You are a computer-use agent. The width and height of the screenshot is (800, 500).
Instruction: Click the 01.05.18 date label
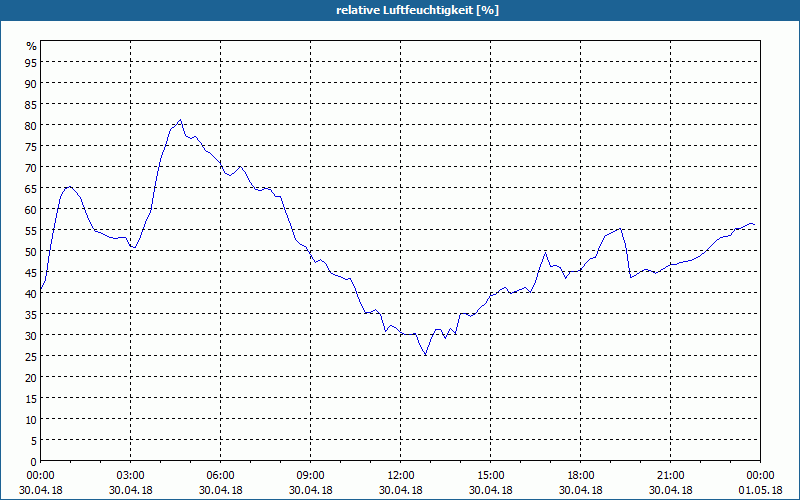[x=760, y=490]
